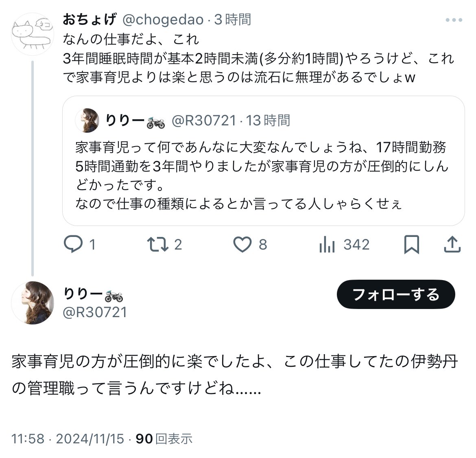Click the 11:58 · 2024/11/15 timestamp
This screenshot has height=458, width=476.
[x=68, y=438]
